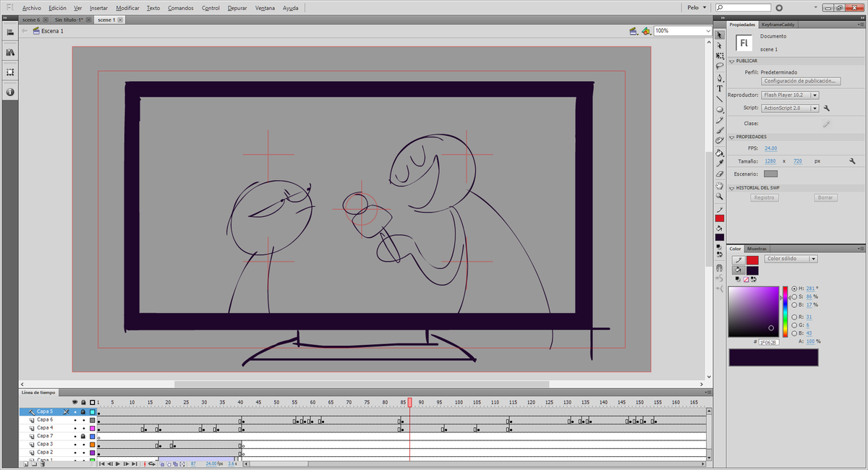
Task: Go to first frame in timeline controls
Action: pos(101,464)
